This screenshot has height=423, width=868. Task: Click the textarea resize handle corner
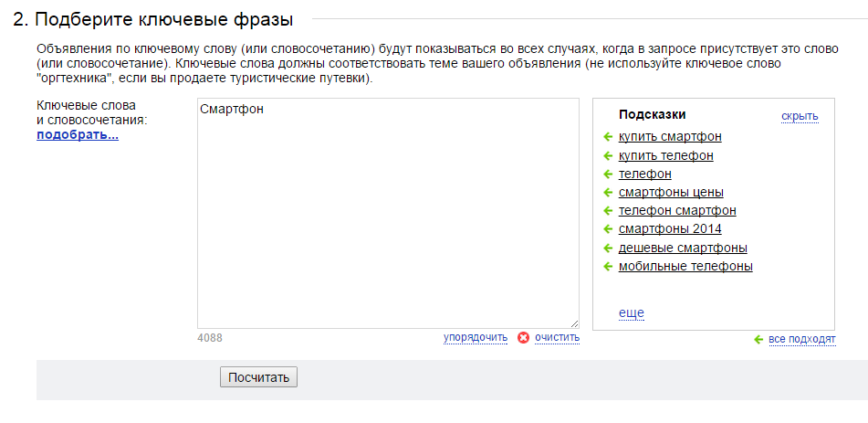[x=574, y=323]
